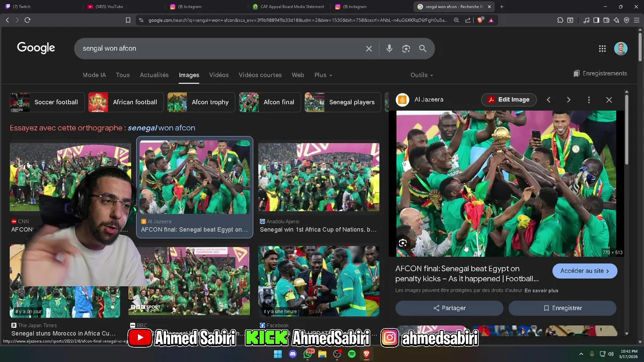Open Brave Wallet icon

click(x=606, y=20)
